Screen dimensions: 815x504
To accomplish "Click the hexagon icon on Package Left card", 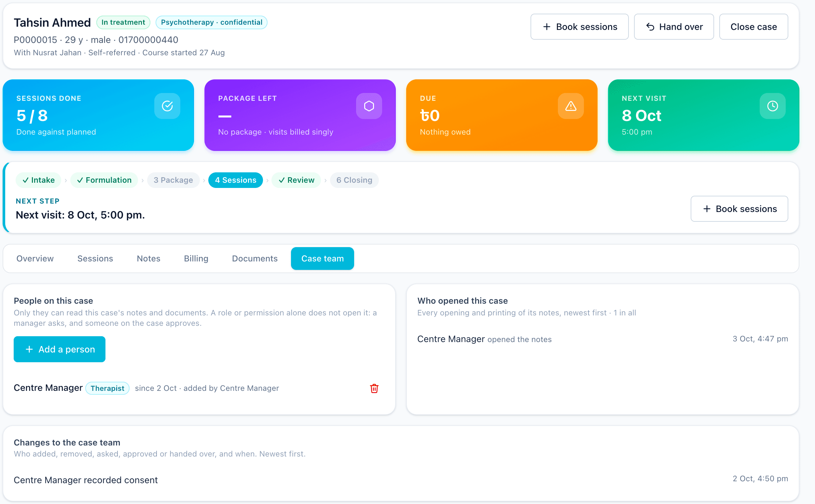I will pos(369,106).
